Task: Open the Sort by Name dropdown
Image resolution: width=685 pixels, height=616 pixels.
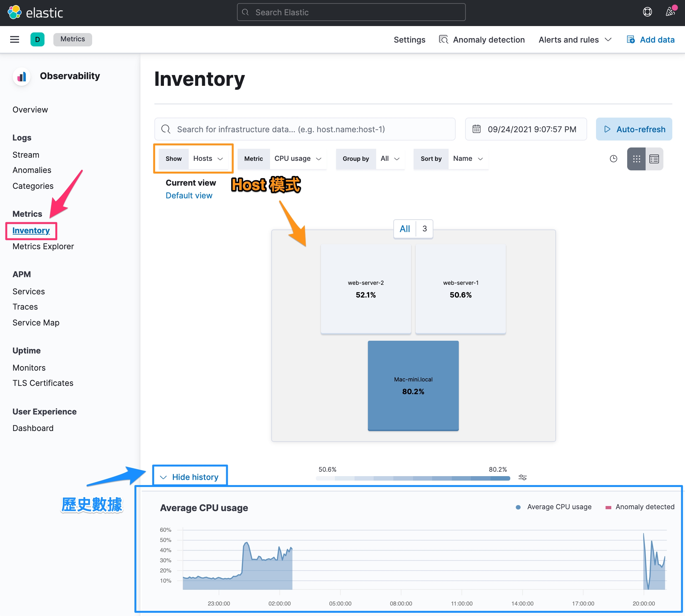Action: pos(451,159)
